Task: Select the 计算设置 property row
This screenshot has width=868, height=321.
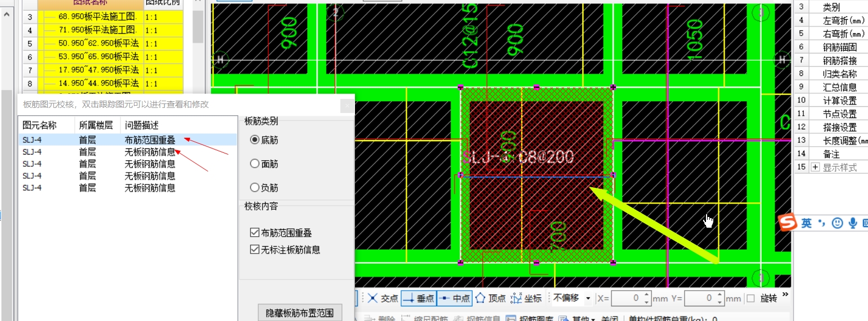Action: (x=830, y=101)
